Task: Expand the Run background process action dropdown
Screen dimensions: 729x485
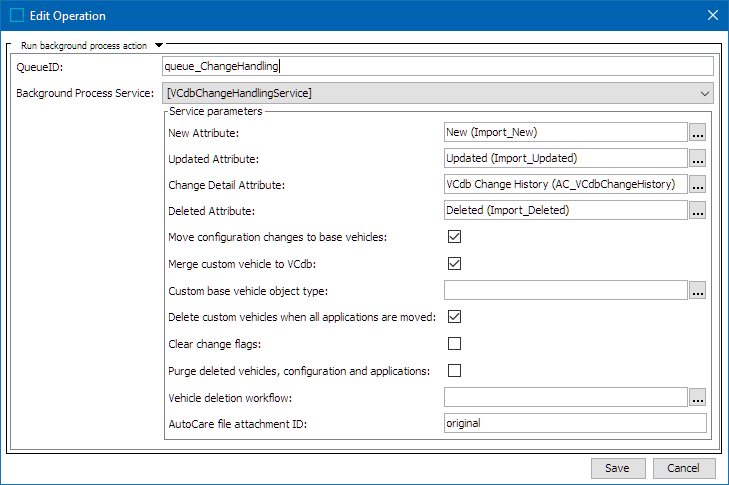Action: [x=159, y=45]
